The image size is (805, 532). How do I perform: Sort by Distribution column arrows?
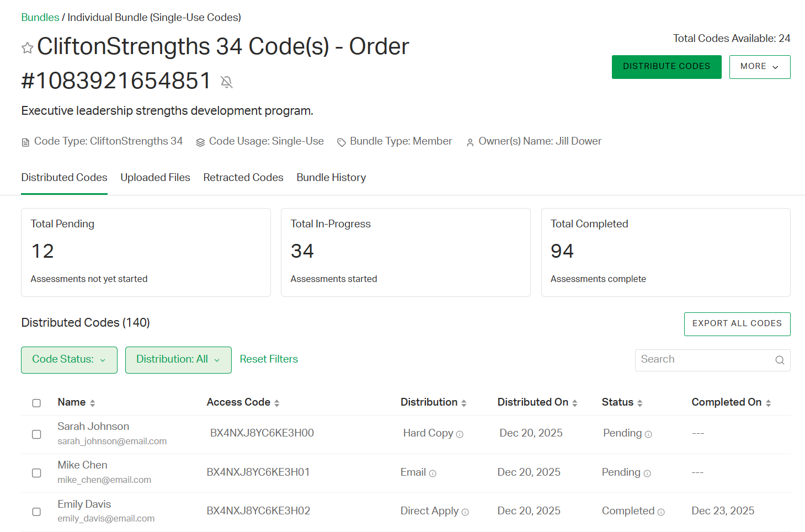click(x=464, y=403)
